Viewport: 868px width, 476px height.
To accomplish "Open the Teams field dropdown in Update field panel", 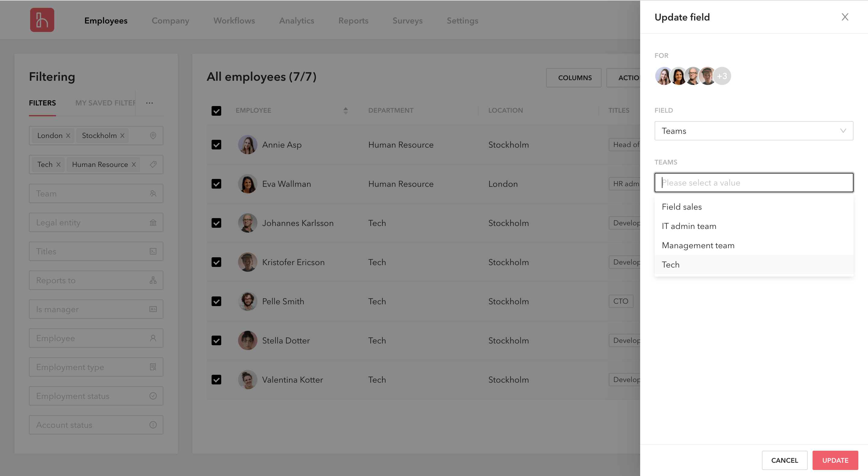I will coord(754,131).
